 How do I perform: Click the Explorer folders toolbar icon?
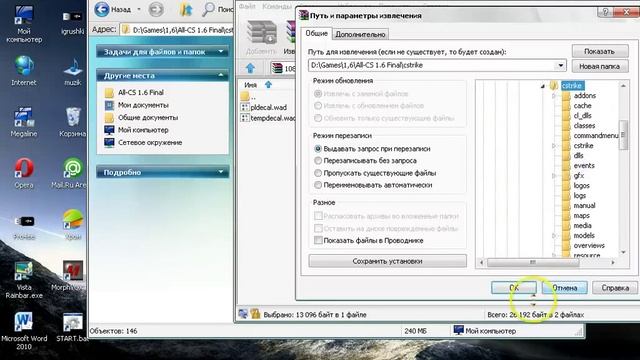[186, 9]
